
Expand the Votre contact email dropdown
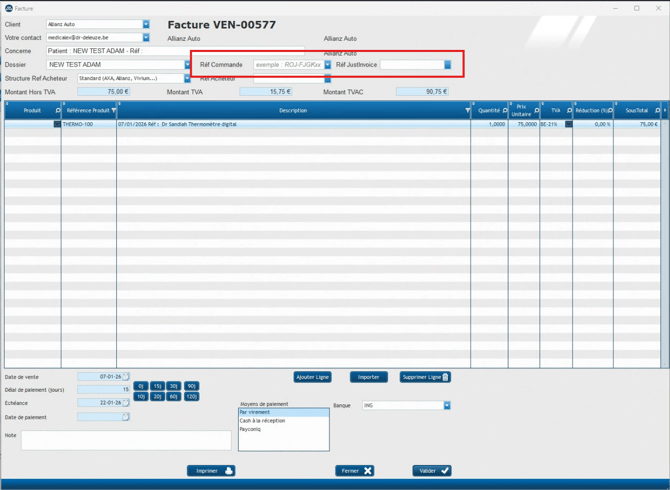click(145, 38)
